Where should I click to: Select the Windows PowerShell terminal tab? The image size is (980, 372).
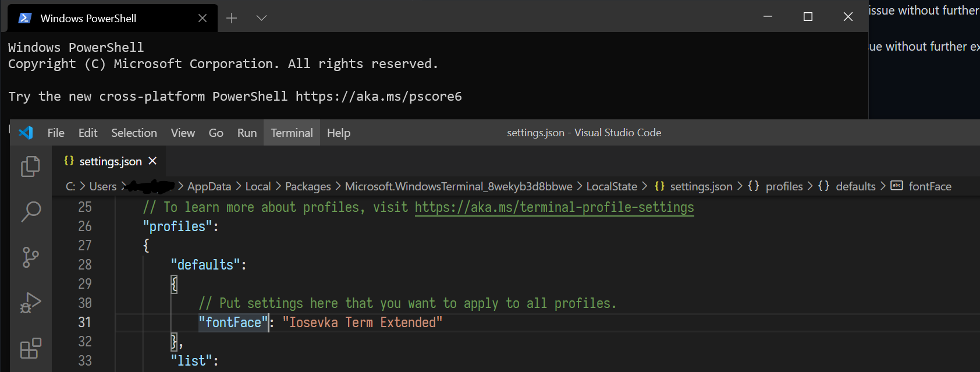[112, 18]
